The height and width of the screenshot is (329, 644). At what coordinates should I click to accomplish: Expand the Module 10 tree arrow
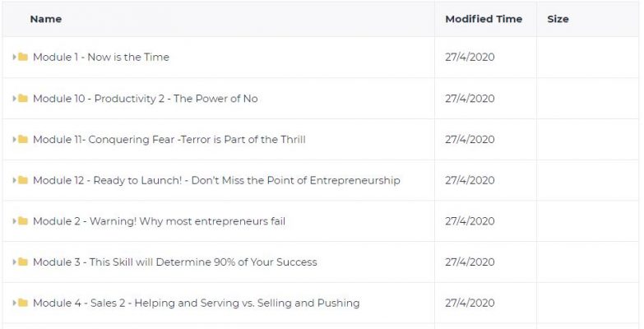coord(14,98)
